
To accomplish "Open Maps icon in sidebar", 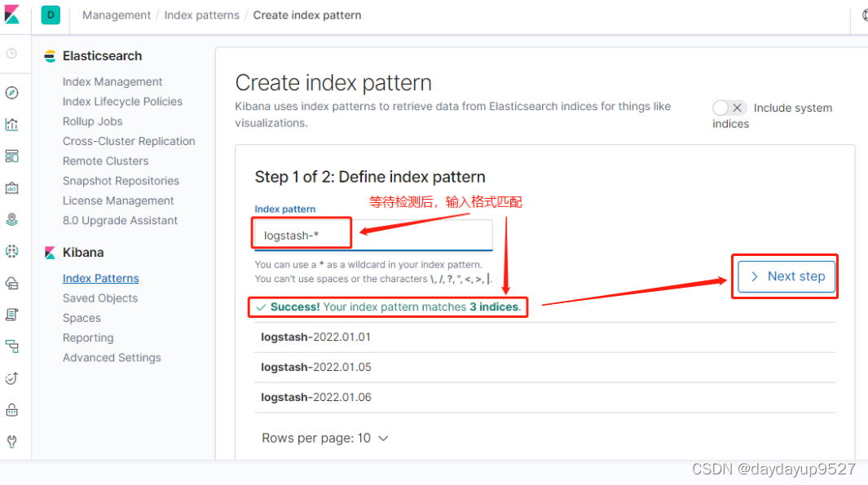I will pyautogui.click(x=11, y=220).
